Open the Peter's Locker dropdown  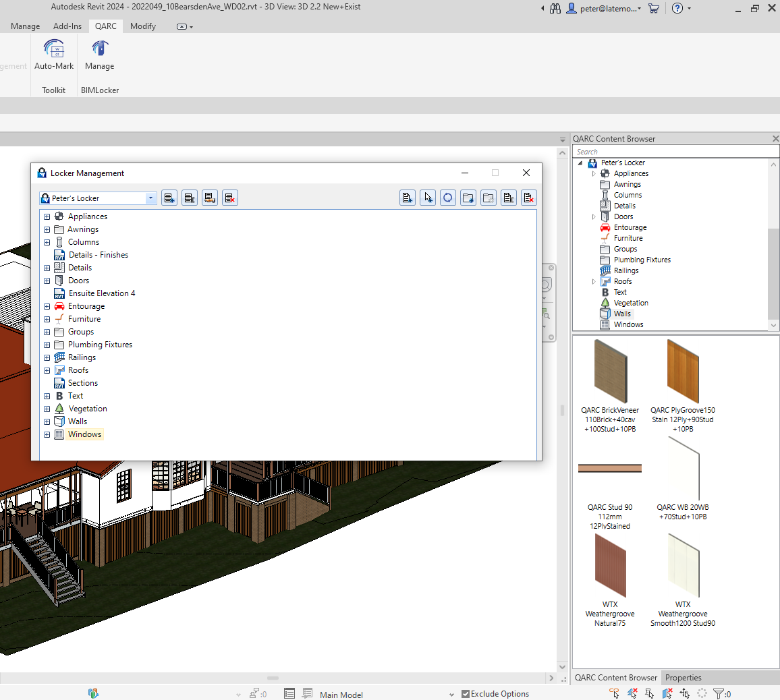[150, 198]
